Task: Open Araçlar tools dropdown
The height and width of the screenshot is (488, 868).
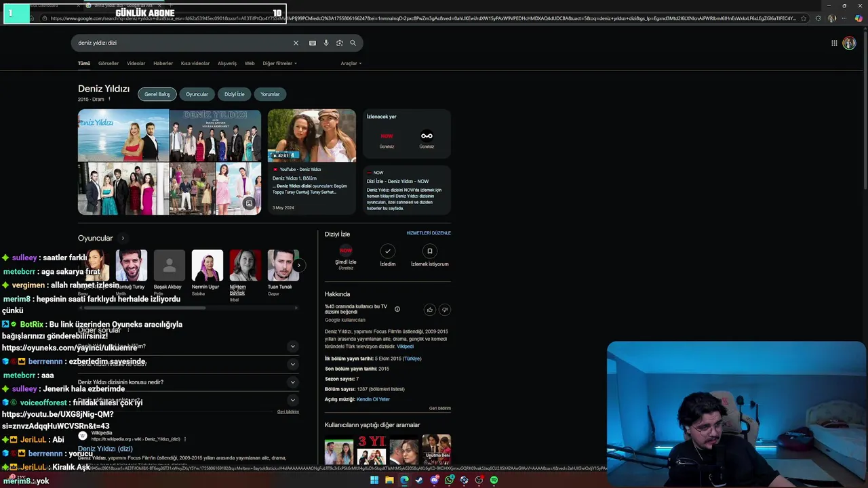Action: [351, 63]
